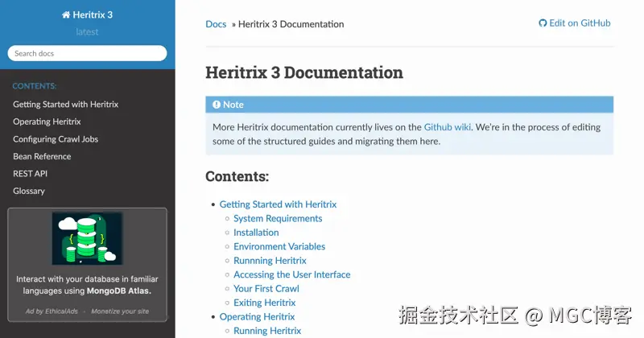Open the Your First Crawl link
This screenshot has width=644, height=338.
pyautogui.click(x=266, y=289)
